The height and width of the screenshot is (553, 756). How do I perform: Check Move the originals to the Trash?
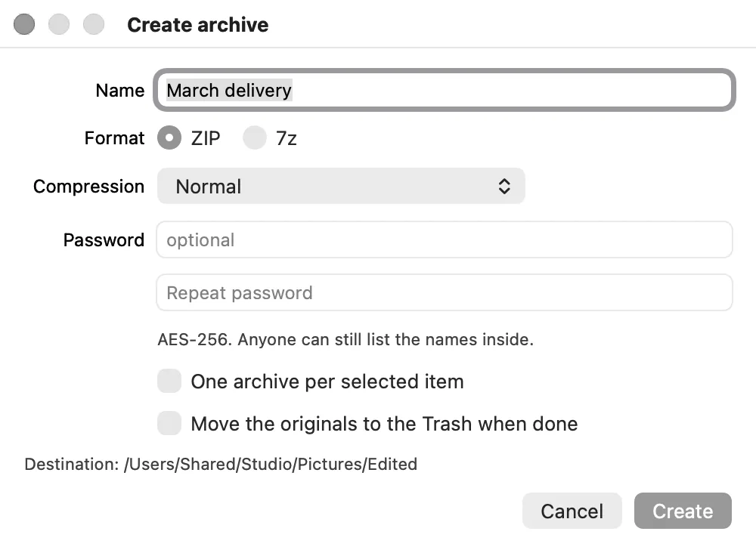[x=169, y=423]
